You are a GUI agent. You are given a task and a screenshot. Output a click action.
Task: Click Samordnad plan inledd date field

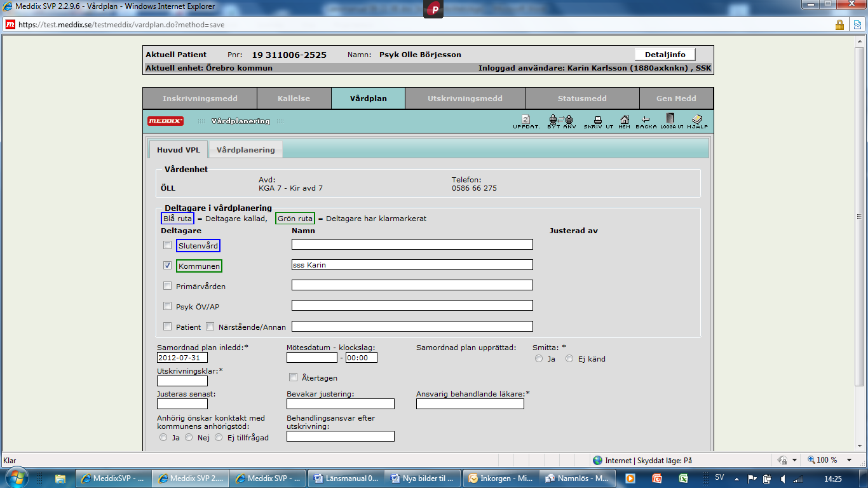[x=182, y=358]
